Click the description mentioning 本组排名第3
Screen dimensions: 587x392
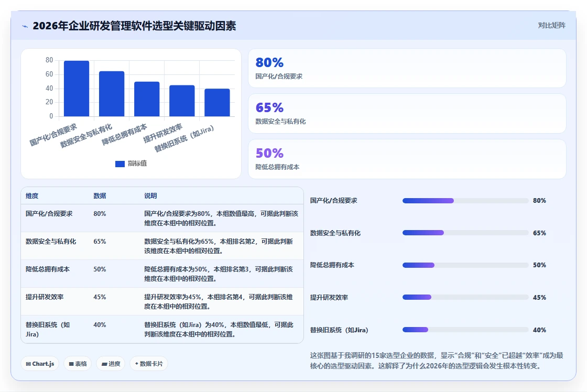click(x=219, y=274)
